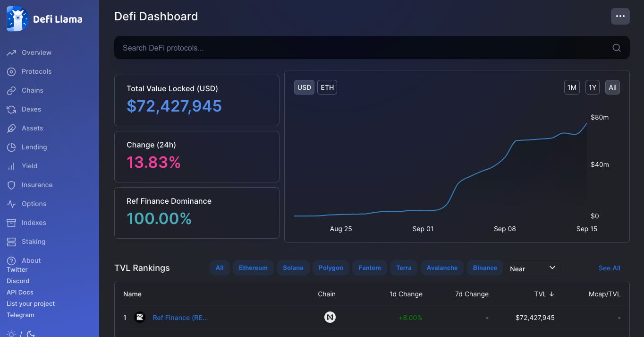Filter rankings by Fantom
This screenshot has height=337, width=644.
point(370,268)
